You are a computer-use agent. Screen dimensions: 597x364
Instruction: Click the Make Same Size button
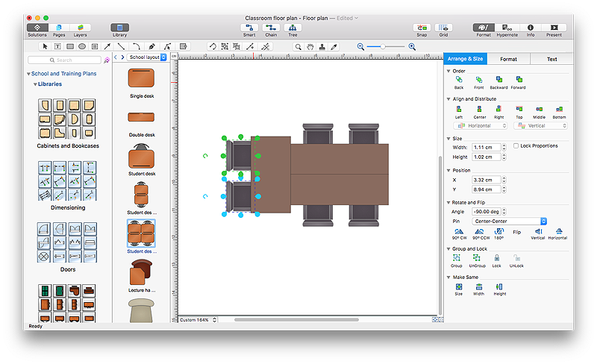(x=459, y=286)
